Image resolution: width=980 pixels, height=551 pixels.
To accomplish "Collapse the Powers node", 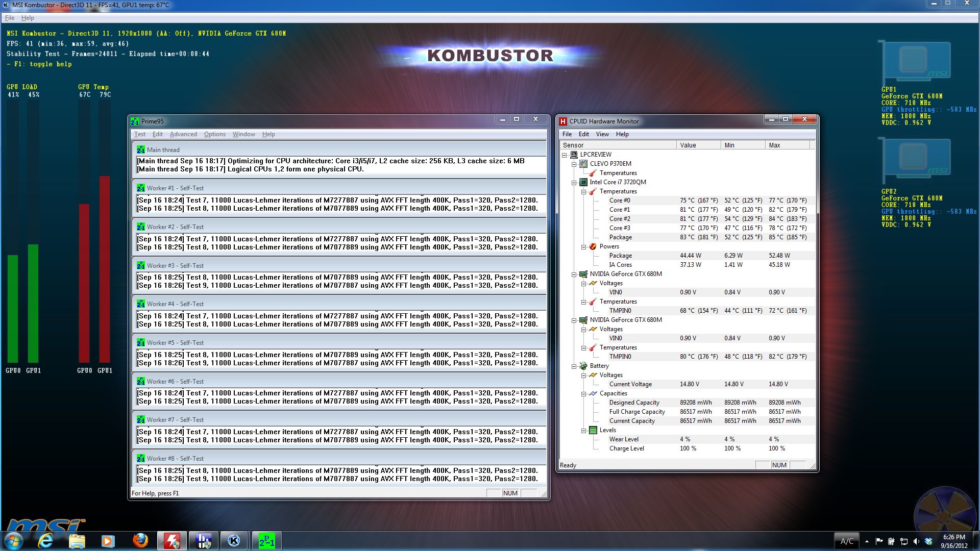I will click(584, 246).
